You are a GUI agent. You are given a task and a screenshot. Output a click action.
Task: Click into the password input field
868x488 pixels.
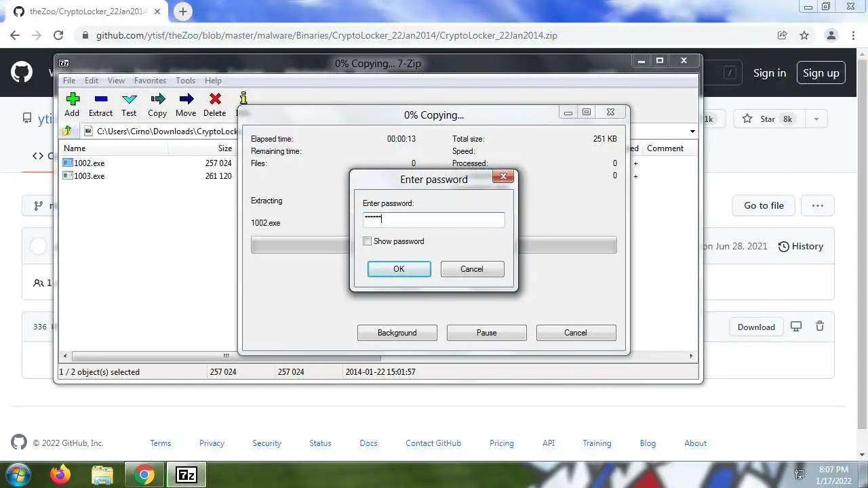click(x=433, y=219)
